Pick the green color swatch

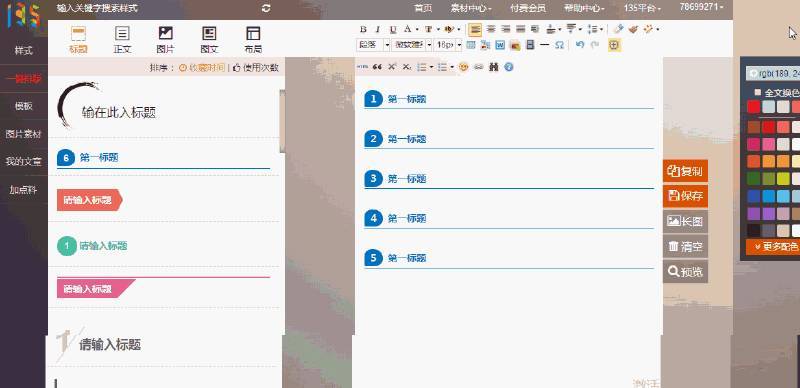(x=754, y=179)
